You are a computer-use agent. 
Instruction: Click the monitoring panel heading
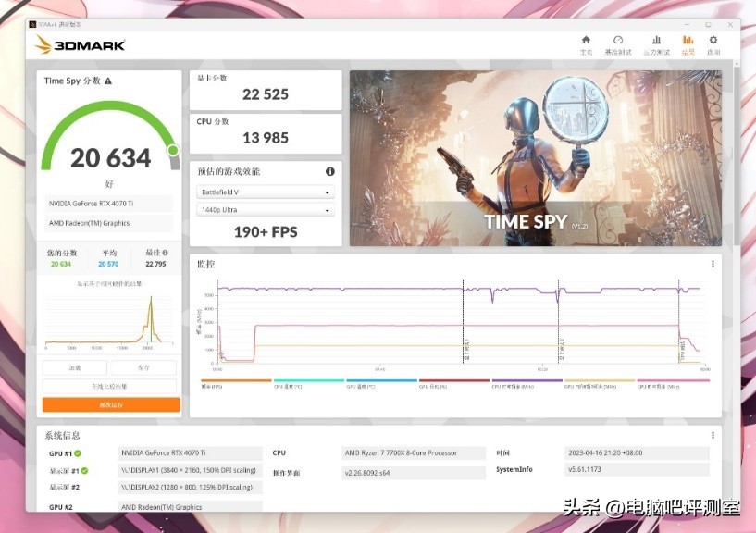(205, 264)
